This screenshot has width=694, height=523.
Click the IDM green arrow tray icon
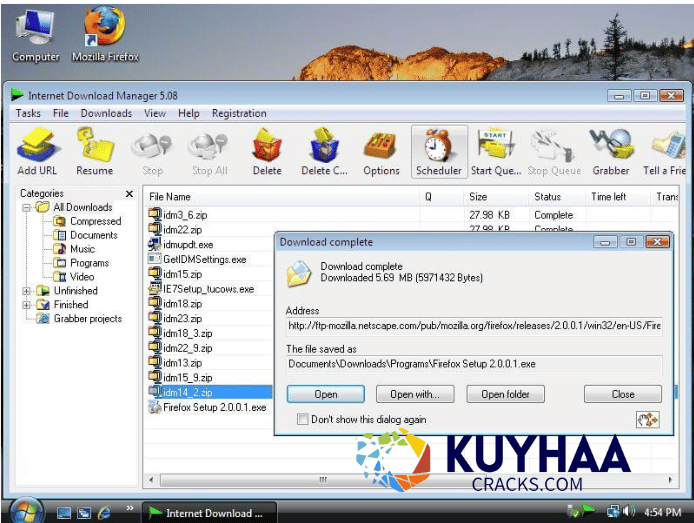click(588, 510)
